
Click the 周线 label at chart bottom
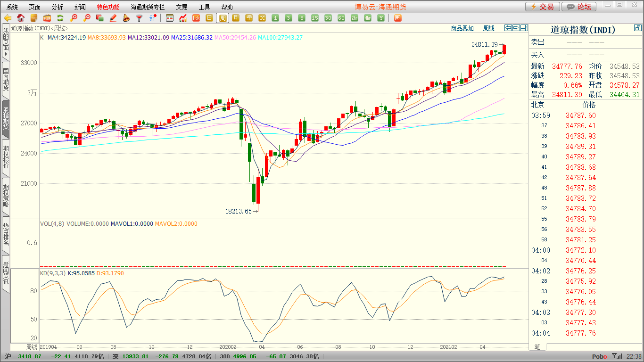(x=31, y=347)
